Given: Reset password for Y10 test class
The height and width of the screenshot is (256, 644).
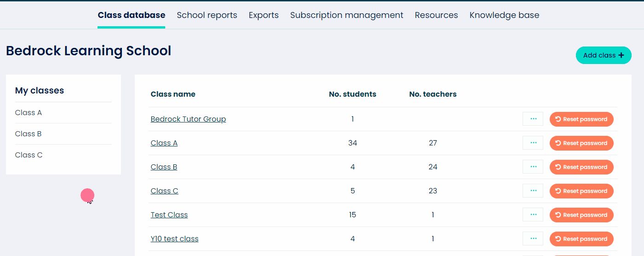Looking at the screenshot, I should pyautogui.click(x=581, y=239).
